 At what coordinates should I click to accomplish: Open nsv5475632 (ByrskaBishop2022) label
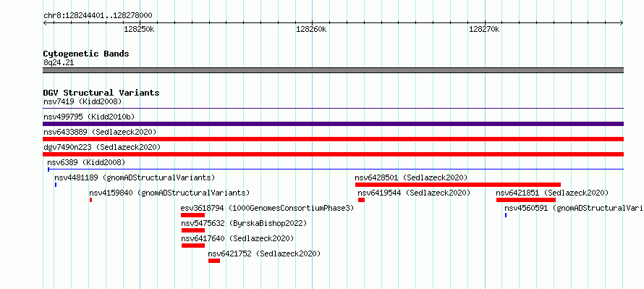pyautogui.click(x=244, y=223)
